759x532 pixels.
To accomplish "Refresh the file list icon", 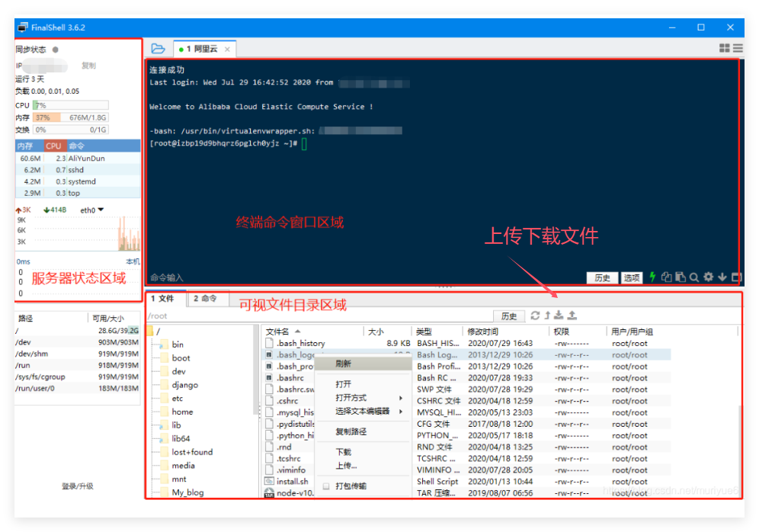I will click(x=535, y=316).
